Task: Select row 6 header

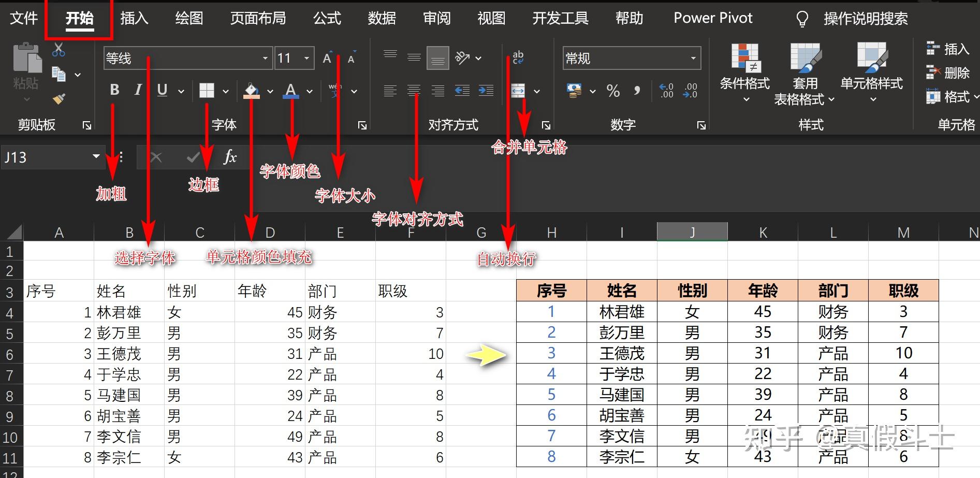Action: coord(11,354)
